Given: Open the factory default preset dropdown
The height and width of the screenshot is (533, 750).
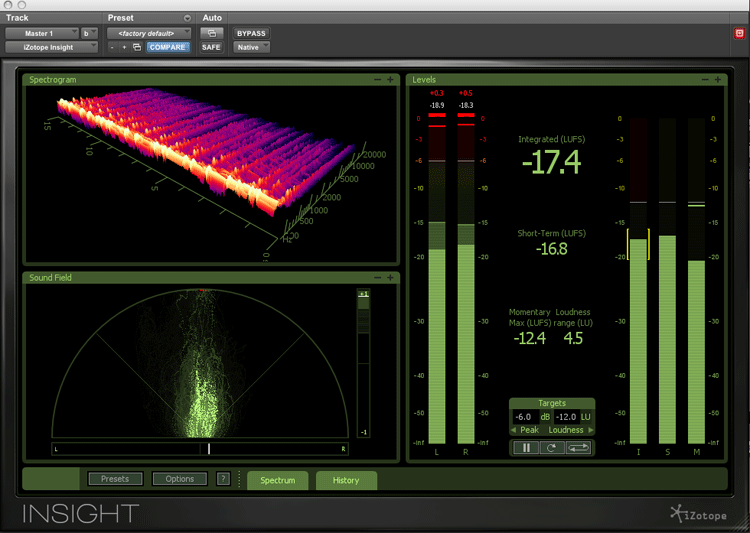Looking at the screenshot, I should click(149, 33).
